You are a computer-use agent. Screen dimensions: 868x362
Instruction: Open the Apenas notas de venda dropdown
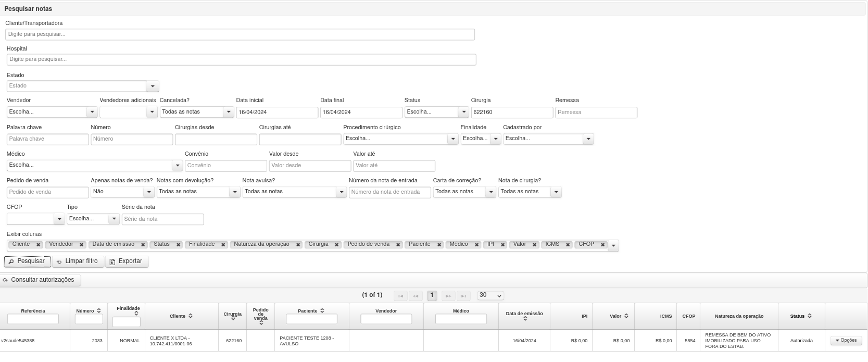(122, 192)
